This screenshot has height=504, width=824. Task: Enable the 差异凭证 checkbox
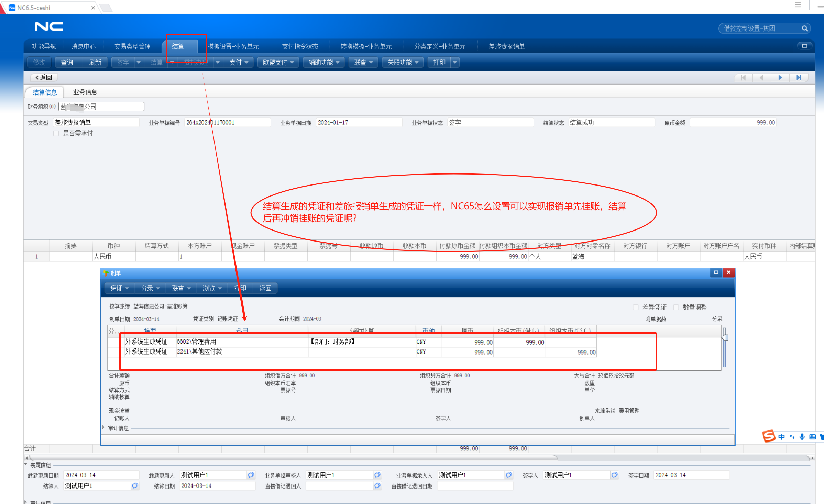click(635, 307)
